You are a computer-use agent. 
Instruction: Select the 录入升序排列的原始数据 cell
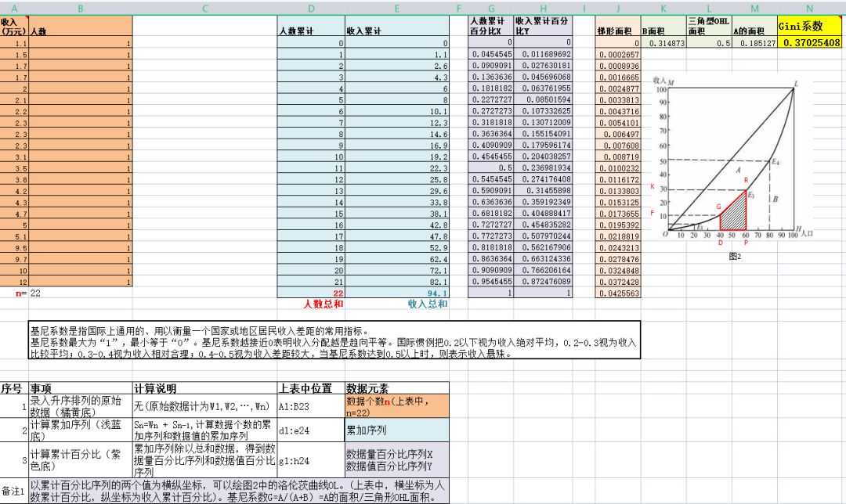[81, 406]
